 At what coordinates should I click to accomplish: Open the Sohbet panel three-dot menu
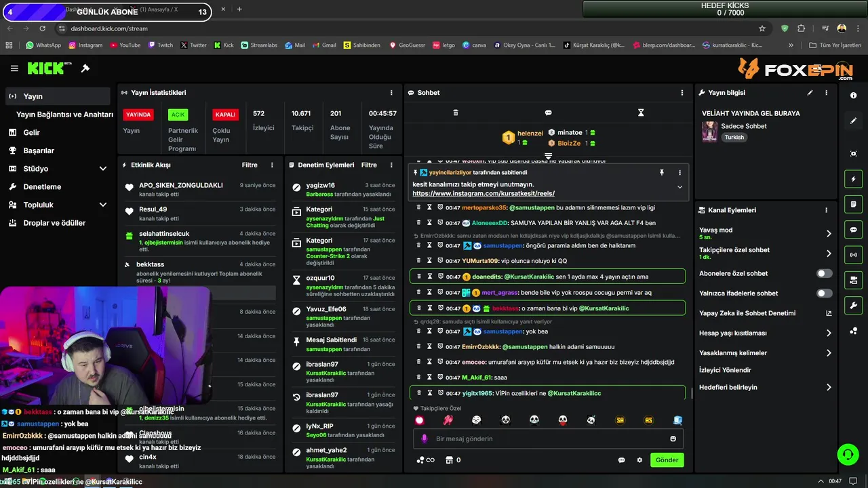coord(682,93)
